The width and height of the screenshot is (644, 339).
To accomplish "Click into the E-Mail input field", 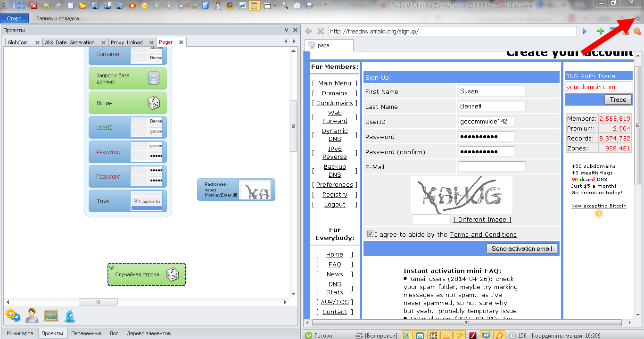I will 492,166.
